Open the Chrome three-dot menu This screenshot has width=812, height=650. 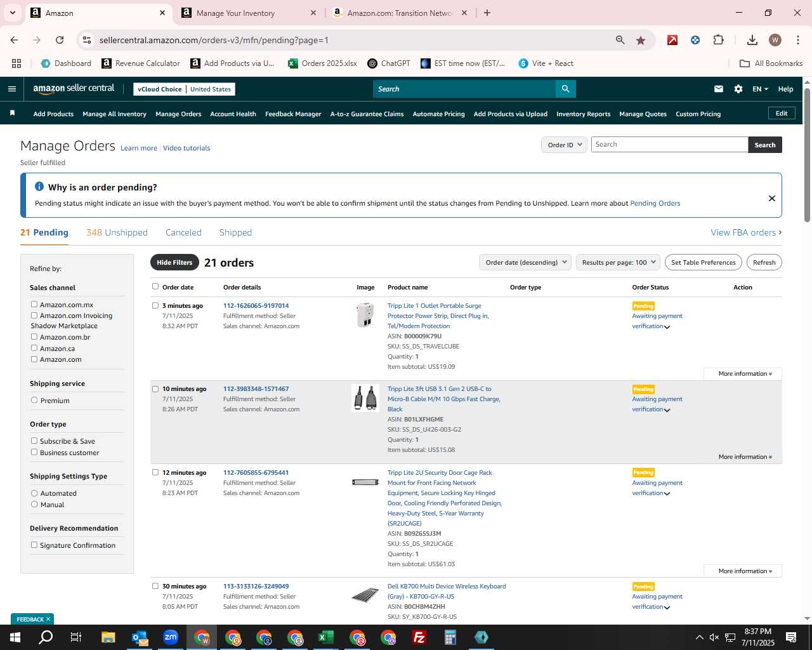coord(797,40)
